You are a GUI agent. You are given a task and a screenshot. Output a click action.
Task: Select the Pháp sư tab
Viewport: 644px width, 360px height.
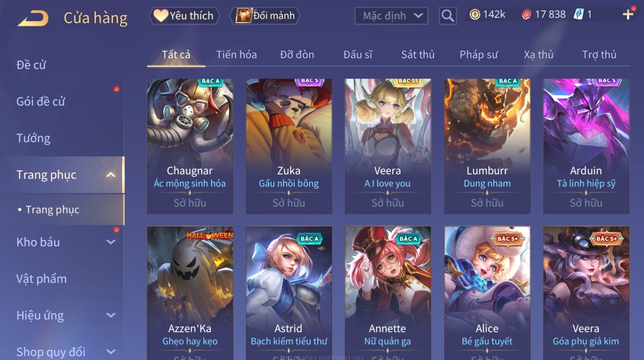point(479,55)
